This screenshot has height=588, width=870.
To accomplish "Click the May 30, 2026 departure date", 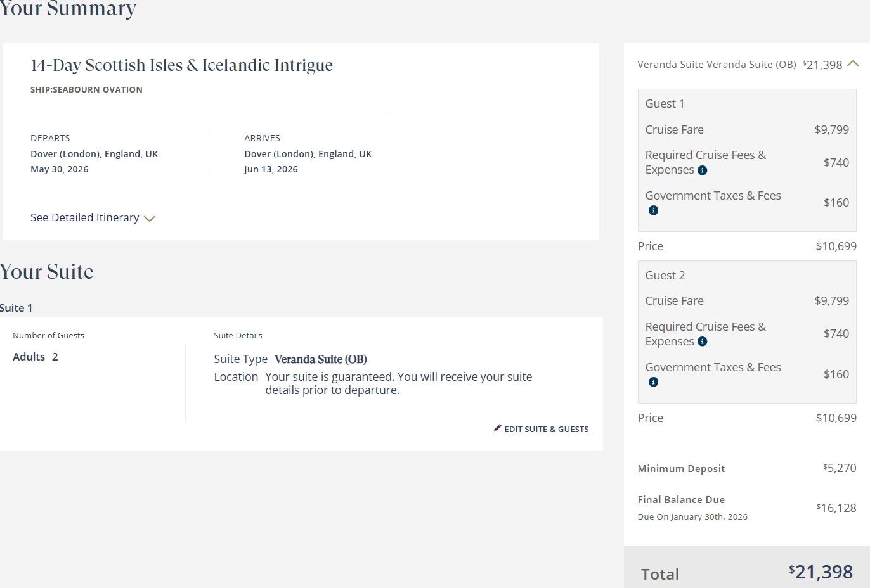I will tap(60, 169).
